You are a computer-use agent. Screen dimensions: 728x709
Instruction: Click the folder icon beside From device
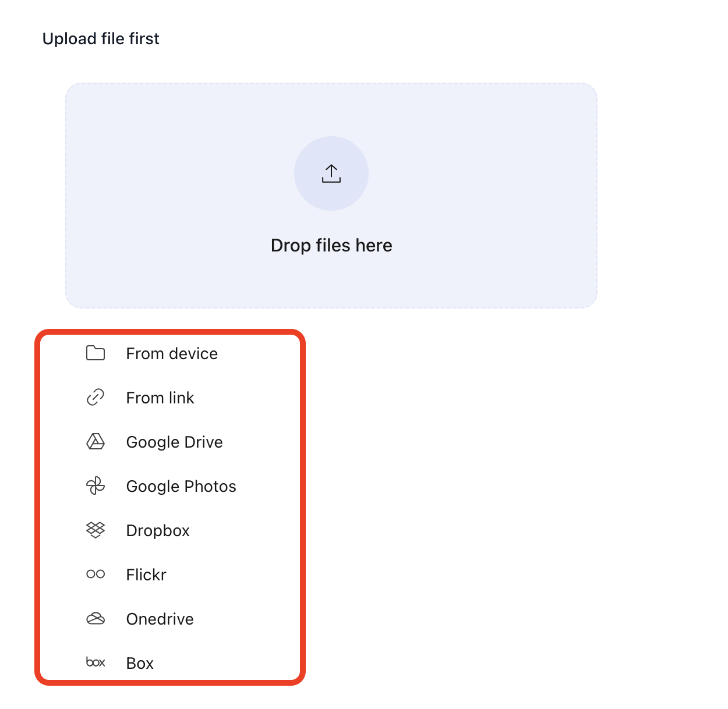95,353
